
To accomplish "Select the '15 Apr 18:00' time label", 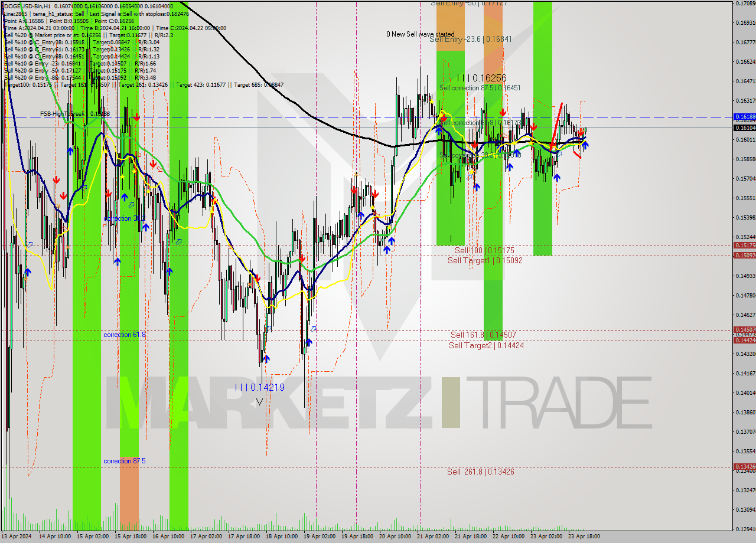I will tap(130, 537).
